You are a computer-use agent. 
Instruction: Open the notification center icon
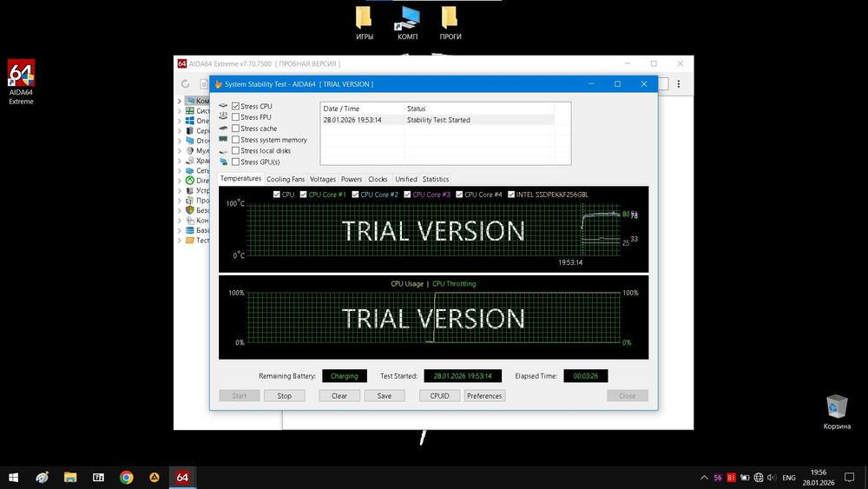(x=849, y=478)
